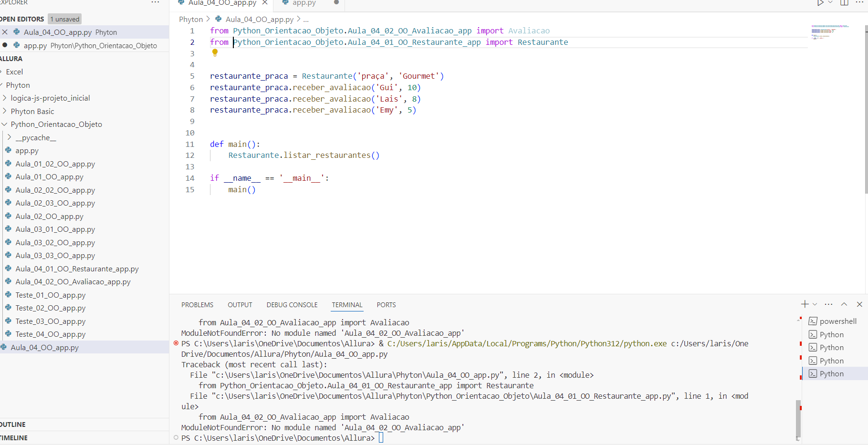
Task: Click the ALLURA workspace section header
Action: click(84, 59)
